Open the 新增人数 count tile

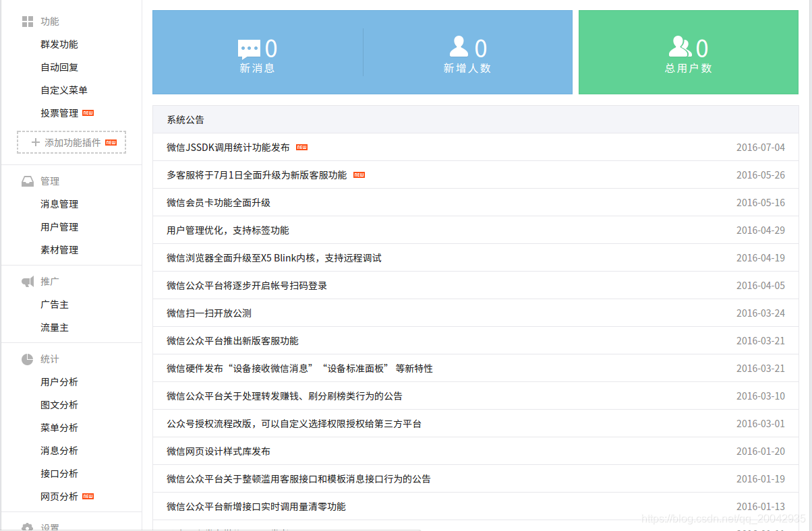[x=467, y=53]
